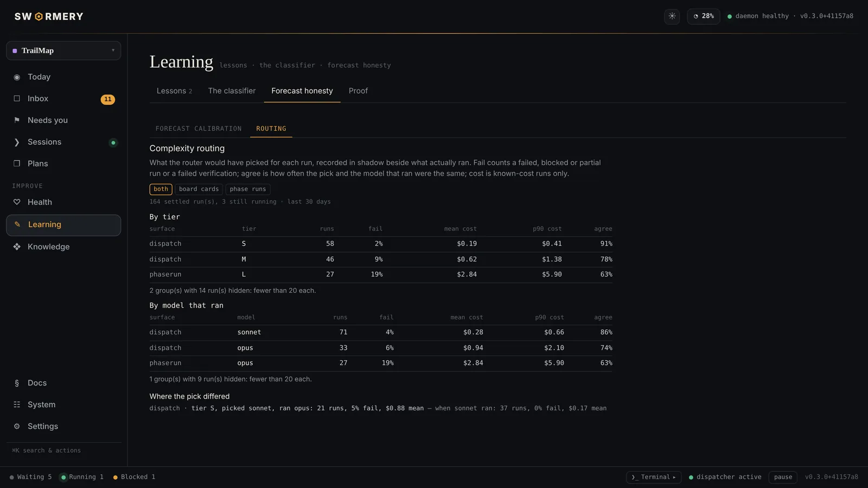Screen dimensions: 868x488
Task: Click the Today sidebar icon
Action: [x=17, y=77]
